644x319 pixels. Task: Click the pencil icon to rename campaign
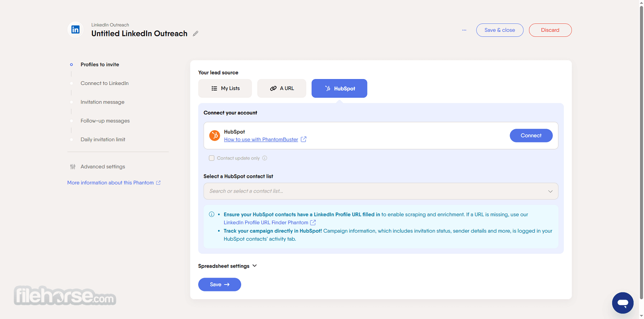195,34
